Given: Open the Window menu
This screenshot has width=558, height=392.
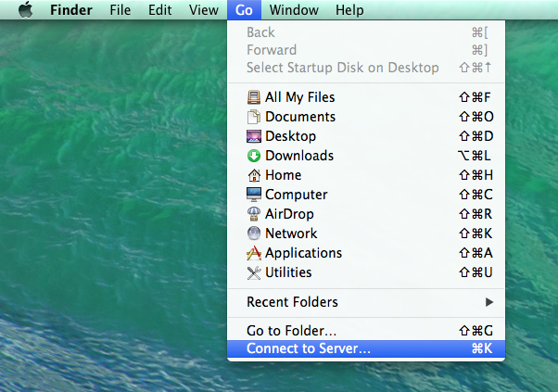Looking at the screenshot, I should pos(294,10).
